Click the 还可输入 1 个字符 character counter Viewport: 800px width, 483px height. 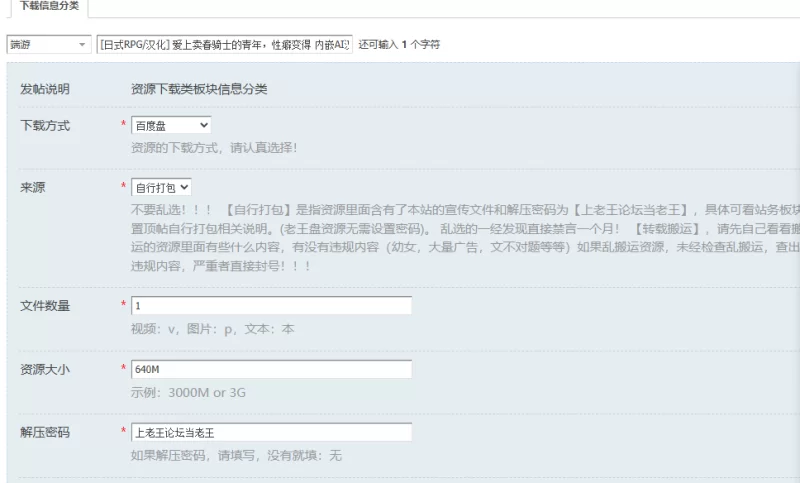pyautogui.click(x=399, y=44)
